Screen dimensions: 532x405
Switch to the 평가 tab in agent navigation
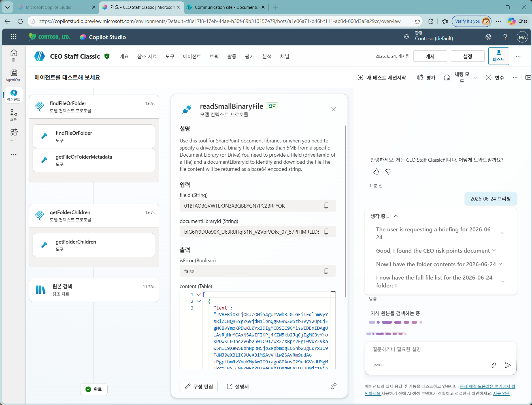pos(250,56)
